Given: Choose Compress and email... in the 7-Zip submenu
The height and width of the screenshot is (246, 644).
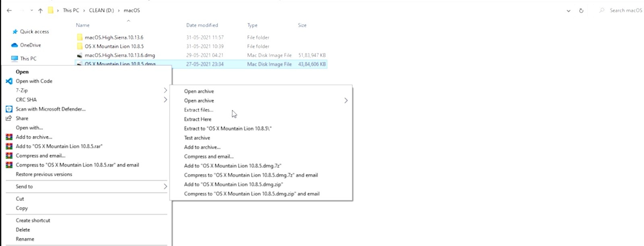Looking at the screenshot, I should 209,156.
